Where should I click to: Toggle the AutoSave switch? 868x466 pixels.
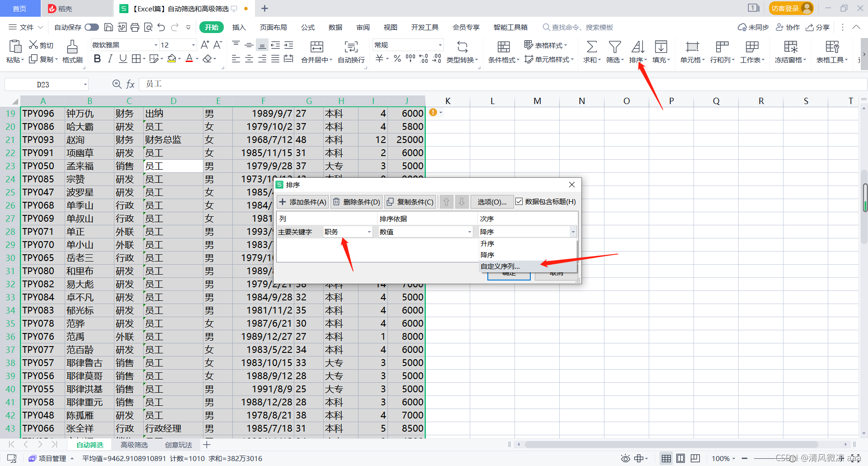[92, 27]
